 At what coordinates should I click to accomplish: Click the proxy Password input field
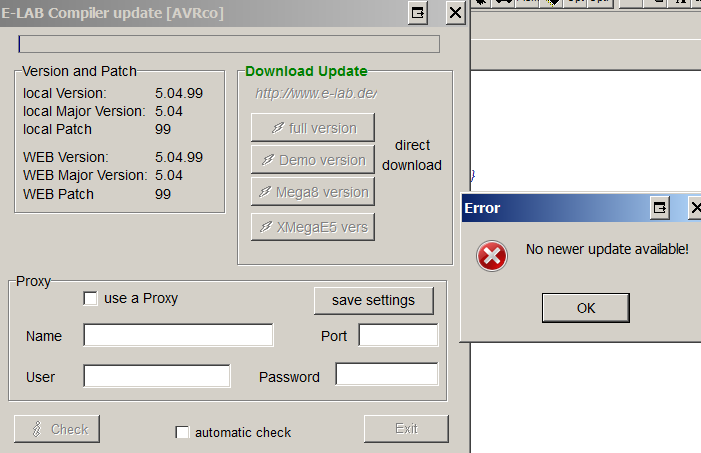(x=387, y=374)
